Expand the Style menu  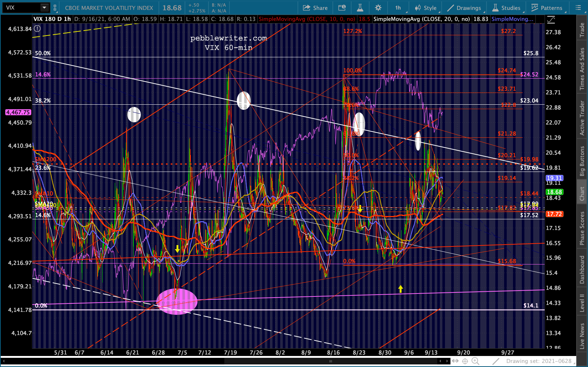coord(425,8)
